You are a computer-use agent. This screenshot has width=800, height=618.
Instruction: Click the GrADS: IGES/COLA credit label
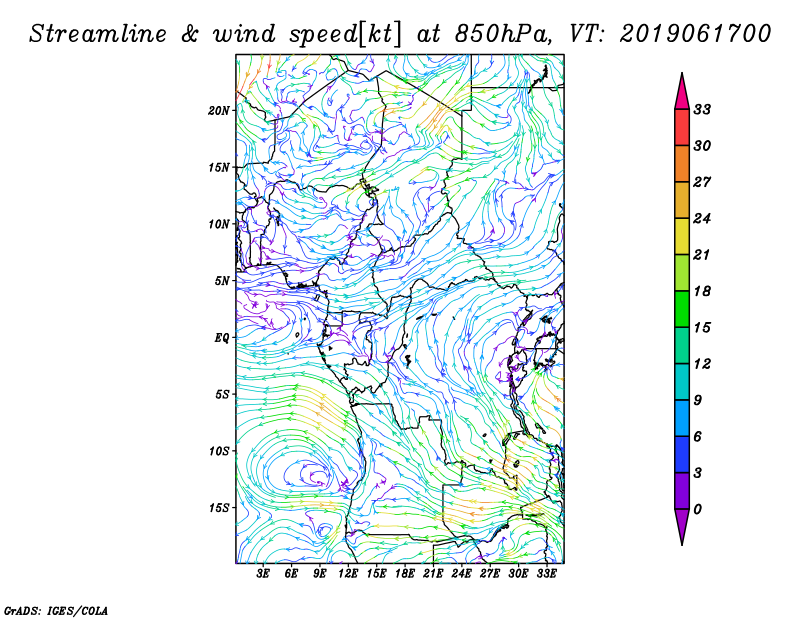(55, 609)
